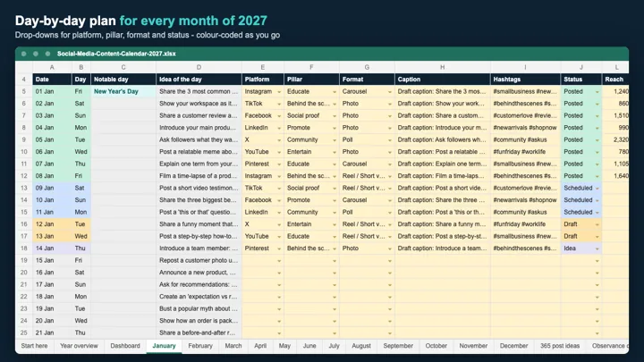Click the reach value 2,320

pos(614,139)
